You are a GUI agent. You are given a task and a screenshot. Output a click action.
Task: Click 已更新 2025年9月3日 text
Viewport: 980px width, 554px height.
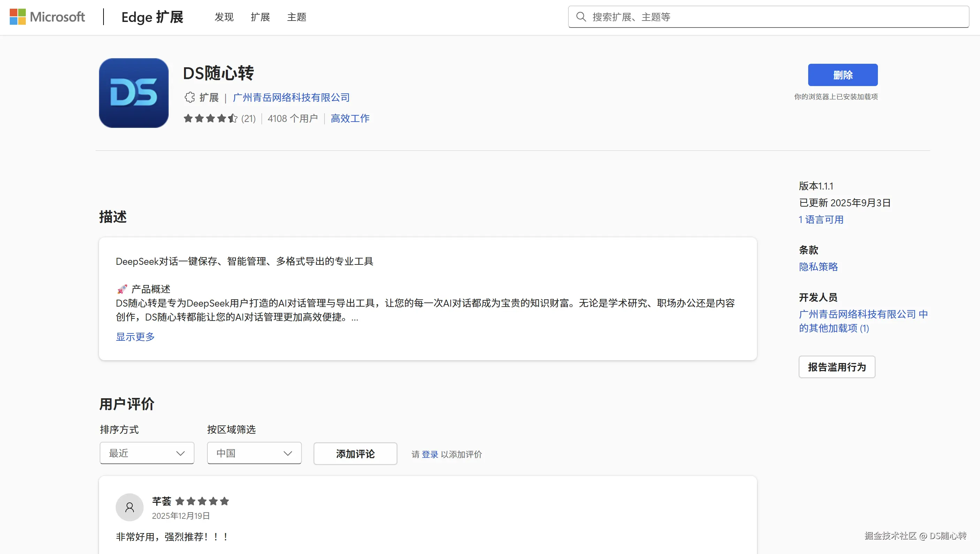[x=844, y=203]
